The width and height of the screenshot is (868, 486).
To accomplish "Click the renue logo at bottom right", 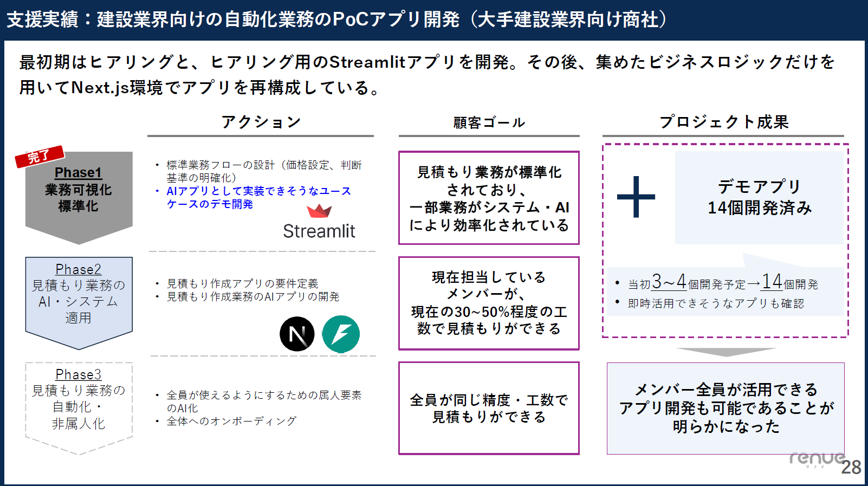I will click(x=817, y=459).
